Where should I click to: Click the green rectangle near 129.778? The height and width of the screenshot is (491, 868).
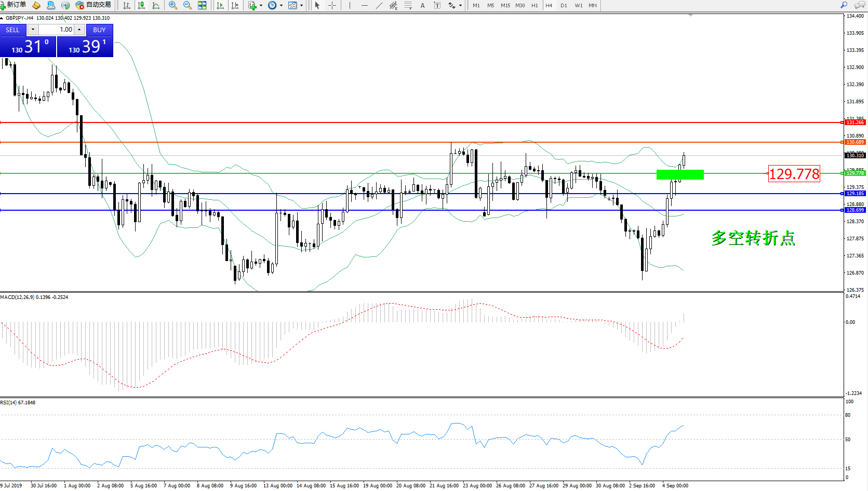680,174
